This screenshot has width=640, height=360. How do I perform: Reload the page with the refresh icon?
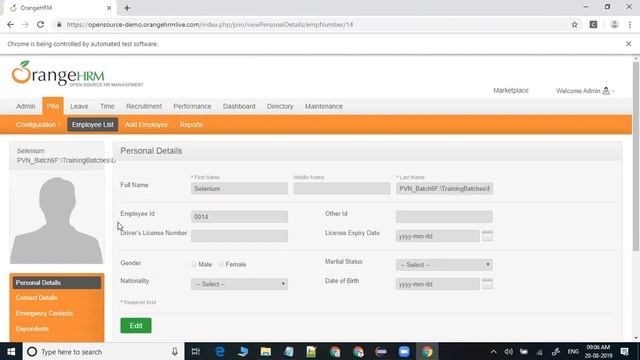click(40, 24)
